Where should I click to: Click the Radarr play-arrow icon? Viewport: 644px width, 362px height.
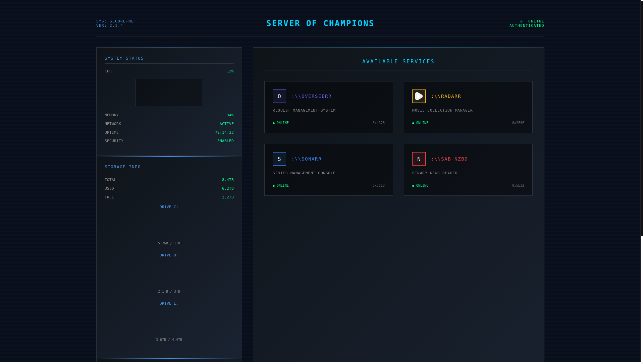[419, 96]
